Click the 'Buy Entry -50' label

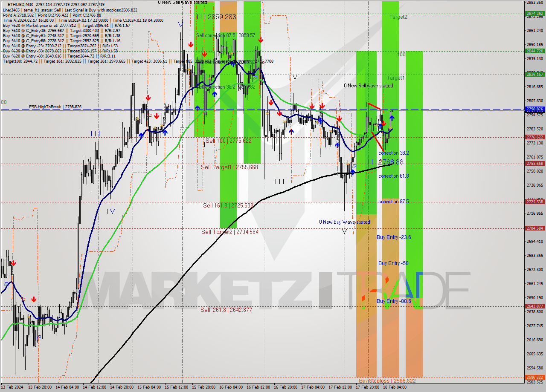[393, 263]
